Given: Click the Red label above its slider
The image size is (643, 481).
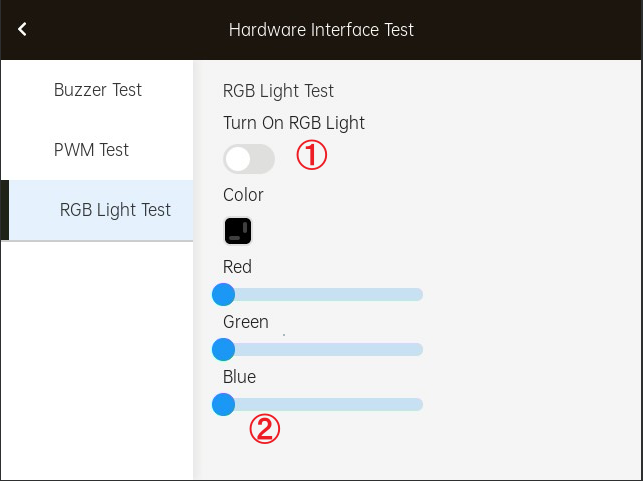Looking at the screenshot, I should (x=237, y=267).
